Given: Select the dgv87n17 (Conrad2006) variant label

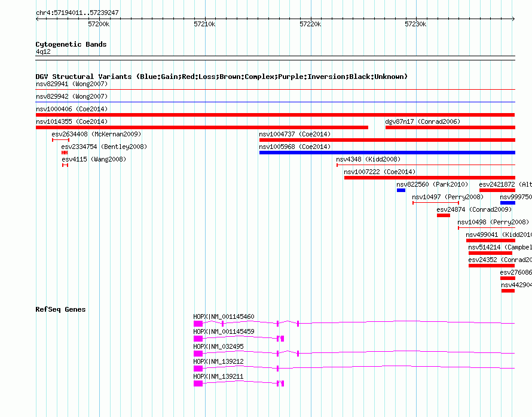Looking at the screenshot, I should (x=423, y=121).
